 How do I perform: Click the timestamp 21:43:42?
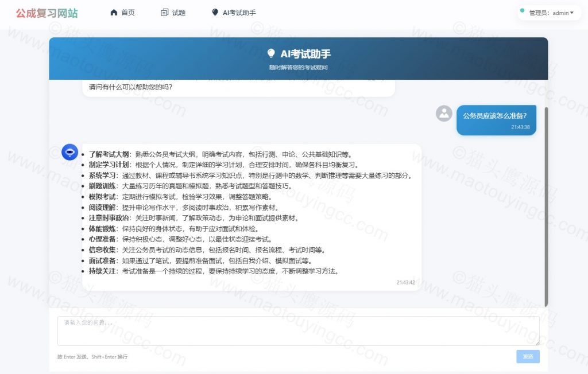(x=406, y=282)
